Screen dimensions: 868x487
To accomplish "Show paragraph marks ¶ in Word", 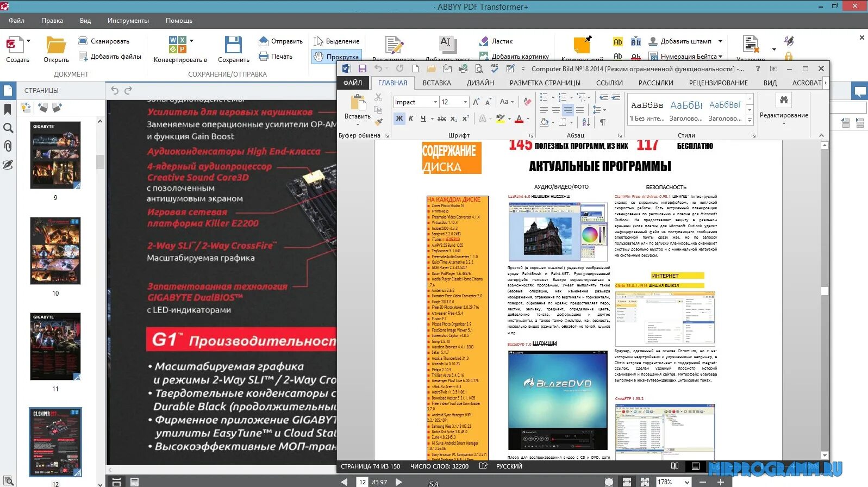I will [x=603, y=122].
